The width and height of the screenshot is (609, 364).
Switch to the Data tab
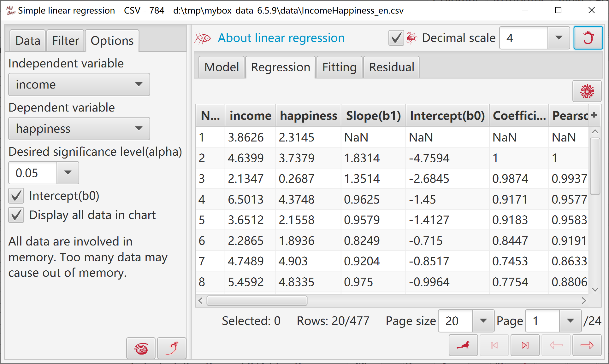pos(28,41)
